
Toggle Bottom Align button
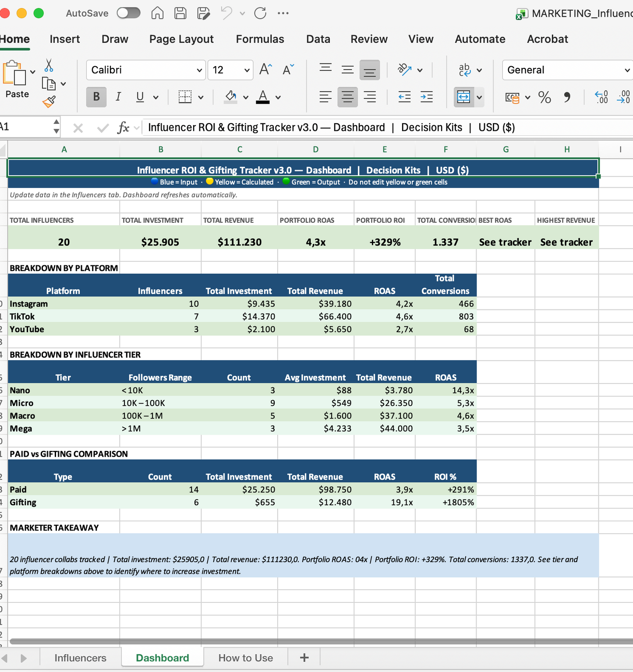(370, 70)
